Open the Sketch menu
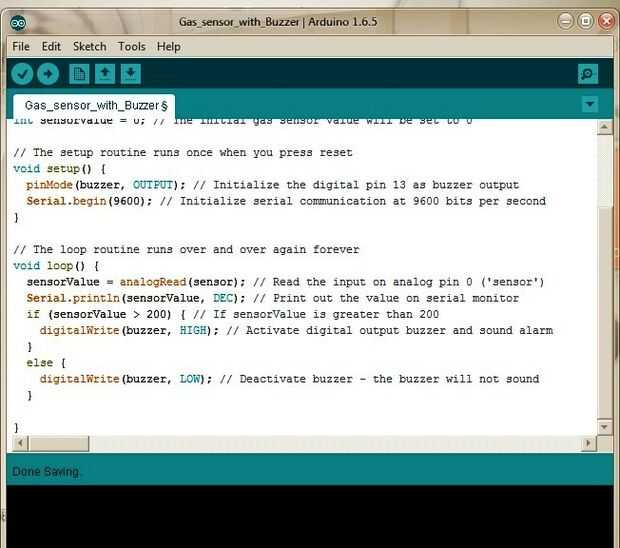Viewport: 620px width, 548px height. pos(89,47)
